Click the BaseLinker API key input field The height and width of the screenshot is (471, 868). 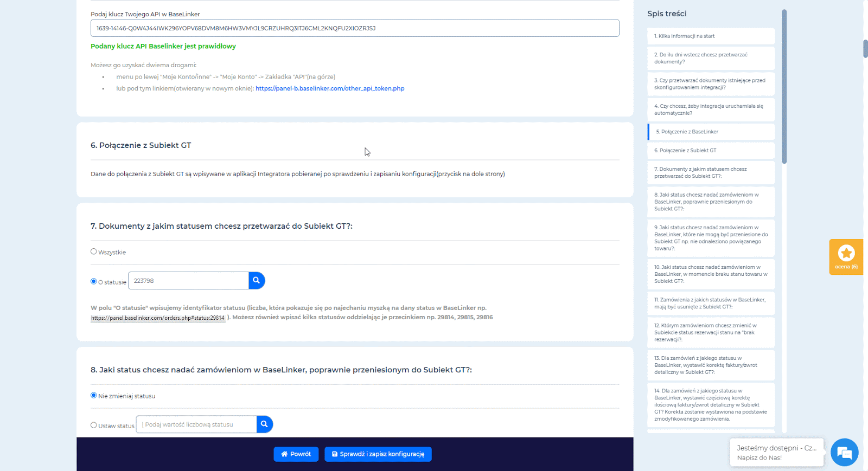point(355,28)
